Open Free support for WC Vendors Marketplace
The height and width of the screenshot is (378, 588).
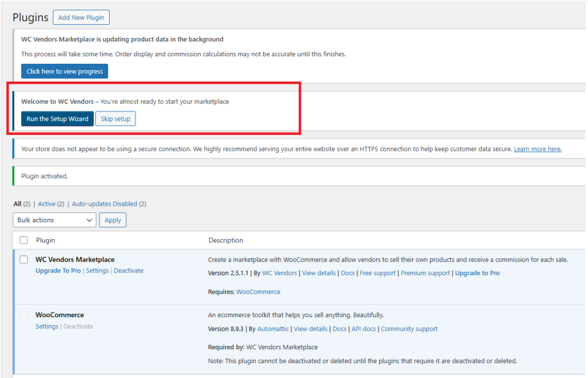tap(378, 273)
